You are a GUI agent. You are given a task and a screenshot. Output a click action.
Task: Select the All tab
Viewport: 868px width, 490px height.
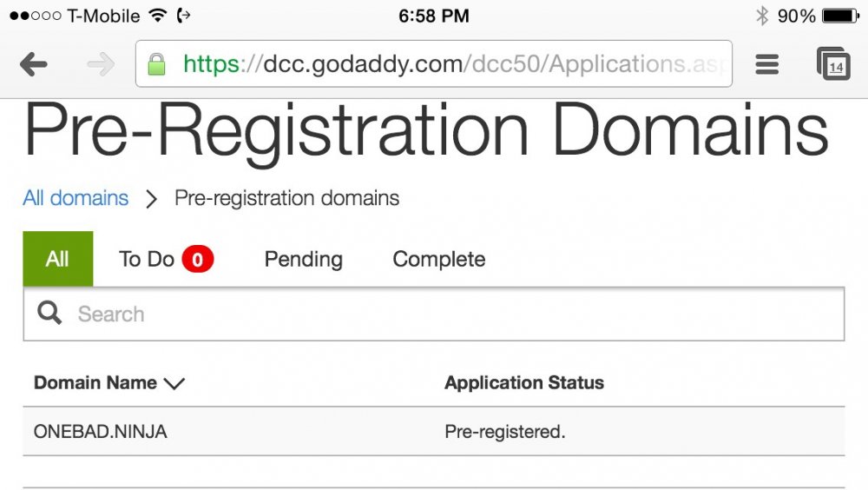pos(57,259)
